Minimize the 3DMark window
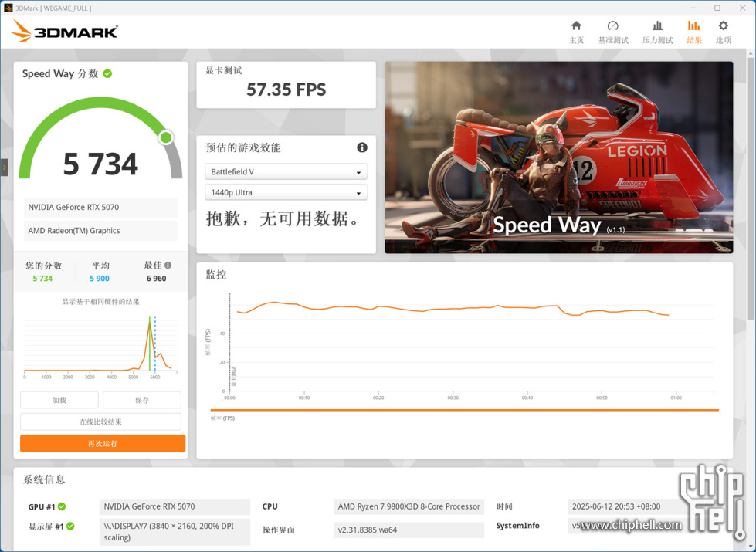Screen dimensions: 756x552 pyautogui.click(x=693, y=8)
